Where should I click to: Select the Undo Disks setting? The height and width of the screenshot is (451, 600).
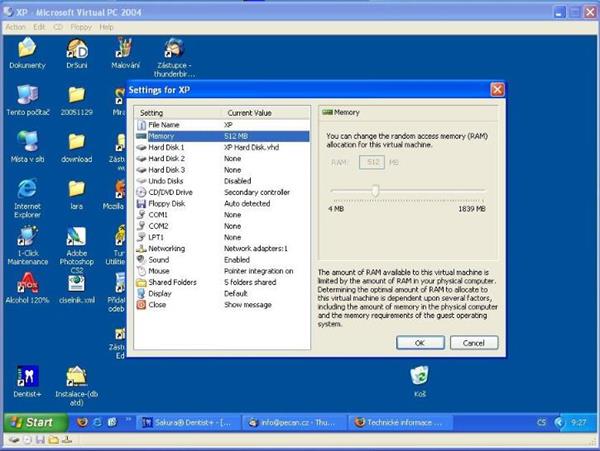tap(222, 181)
